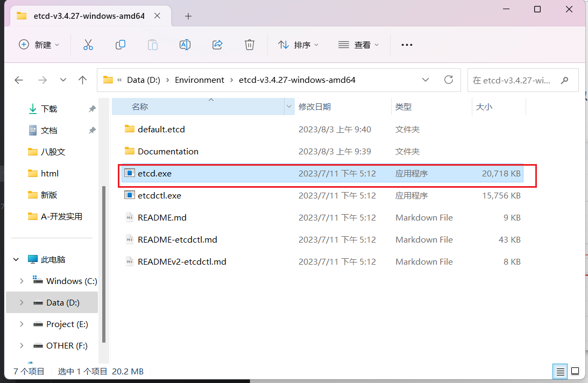This screenshot has width=588, height=383.
Task: Click the search magnifier icon
Action: (x=564, y=80)
